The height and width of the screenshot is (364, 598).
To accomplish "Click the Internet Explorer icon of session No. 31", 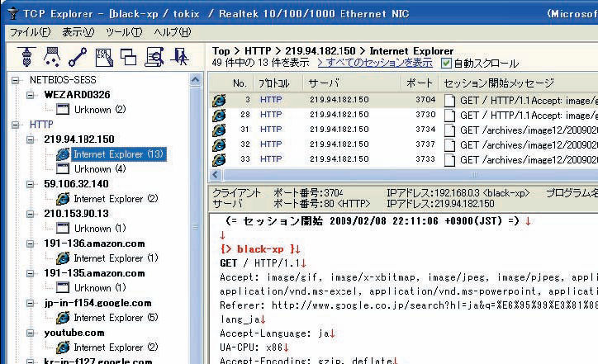I will tap(219, 130).
